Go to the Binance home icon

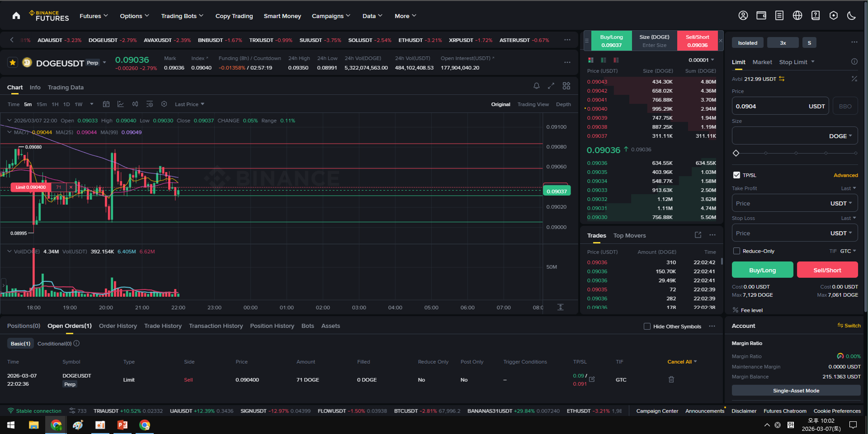click(16, 16)
